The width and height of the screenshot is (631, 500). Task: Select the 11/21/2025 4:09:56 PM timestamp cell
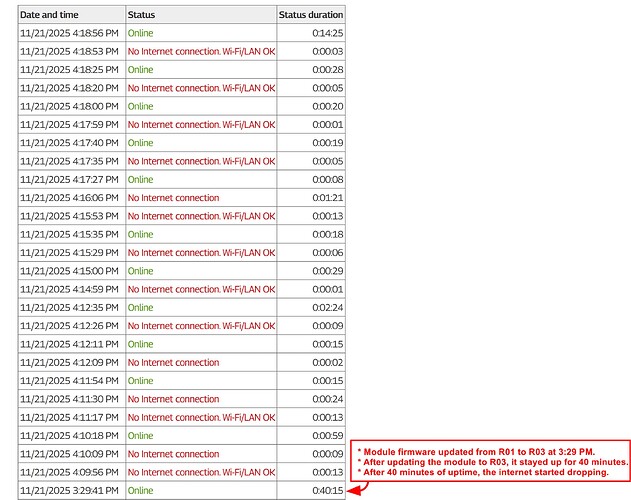coord(69,472)
